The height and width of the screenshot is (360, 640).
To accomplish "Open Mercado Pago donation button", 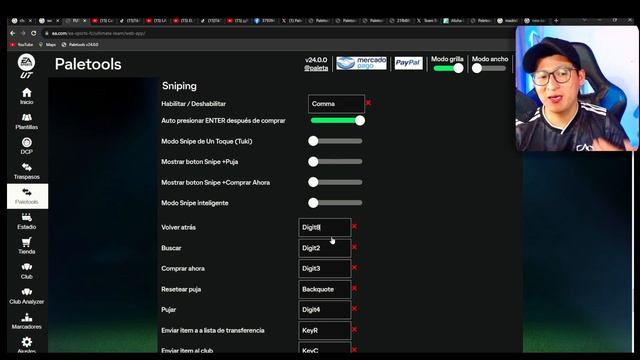I will click(362, 63).
